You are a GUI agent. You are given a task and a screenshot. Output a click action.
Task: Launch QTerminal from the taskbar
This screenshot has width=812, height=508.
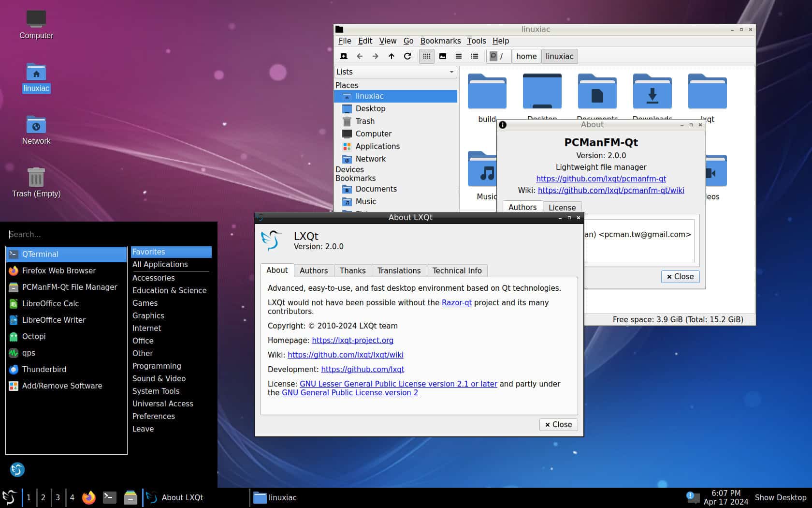109,497
